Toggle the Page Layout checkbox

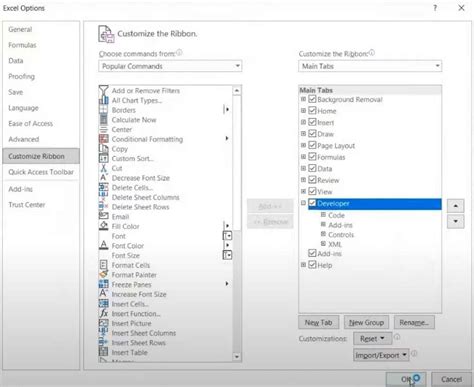[x=312, y=145]
